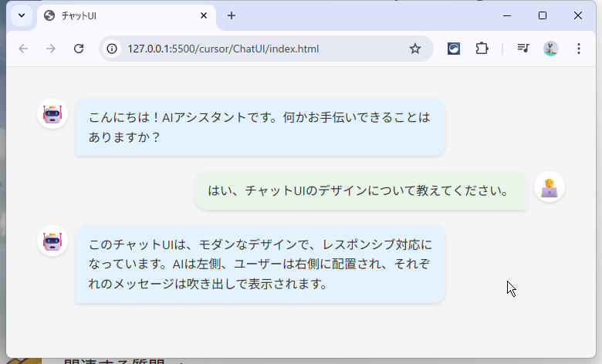The width and height of the screenshot is (602, 364).
Task: Maximize the browser window
Action: tap(543, 15)
